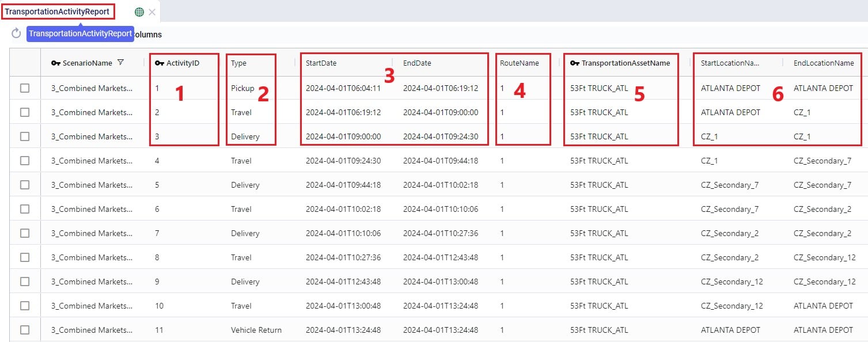This screenshot has width=868, height=342.
Task: Sort by the StartDate column header
Action: (x=321, y=63)
